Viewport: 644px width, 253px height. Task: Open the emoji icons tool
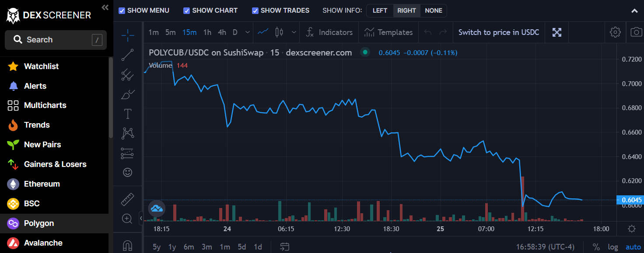[127, 172]
